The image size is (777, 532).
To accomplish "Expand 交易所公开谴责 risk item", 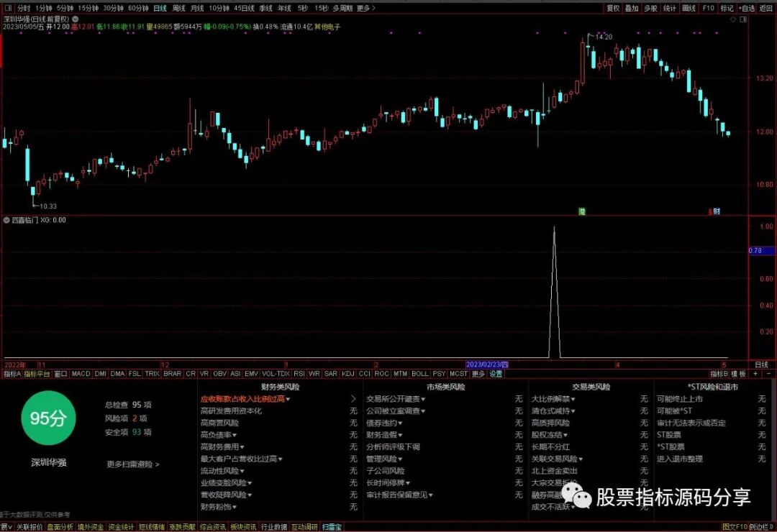I will click(396, 399).
